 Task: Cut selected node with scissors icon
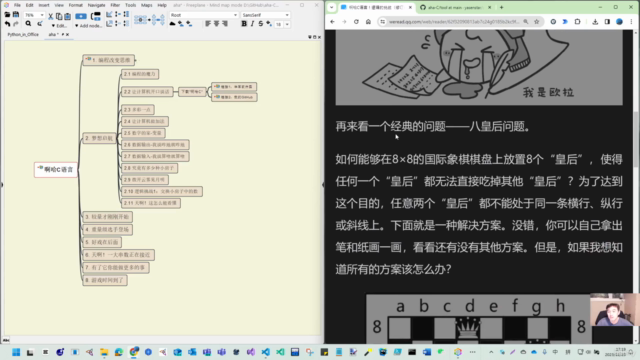(51, 16)
